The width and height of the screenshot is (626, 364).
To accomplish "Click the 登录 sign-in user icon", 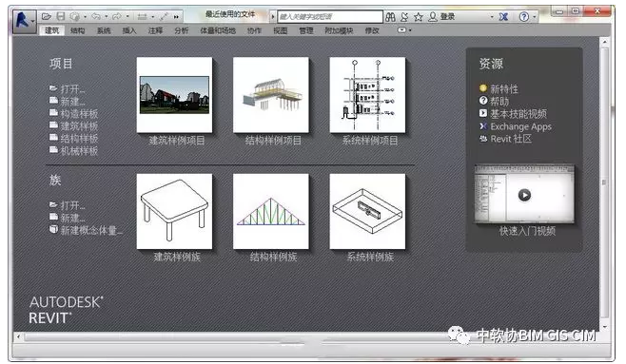I will [432, 17].
